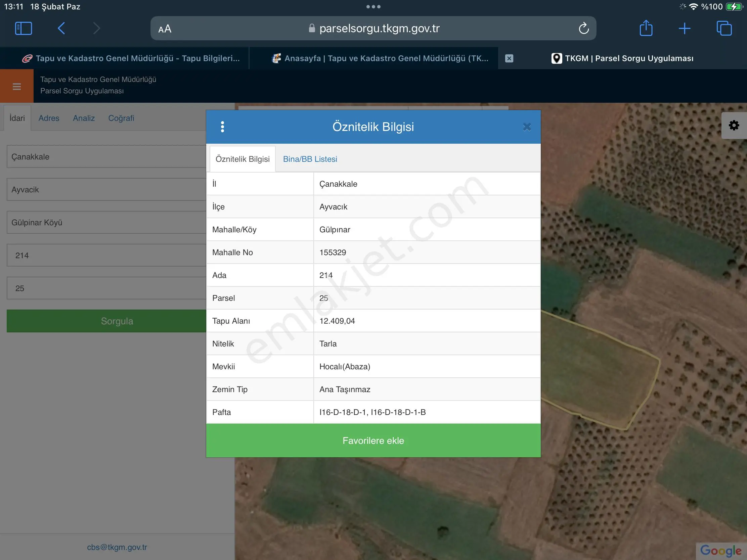
Task: Open the AA reader view options
Action: (165, 29)
